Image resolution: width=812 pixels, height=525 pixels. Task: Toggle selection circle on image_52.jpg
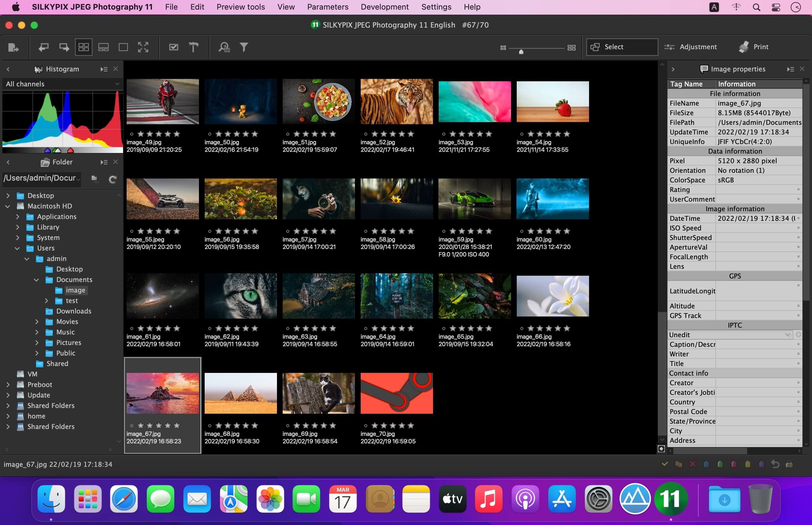pyautogui.click(x=365, y=134)
